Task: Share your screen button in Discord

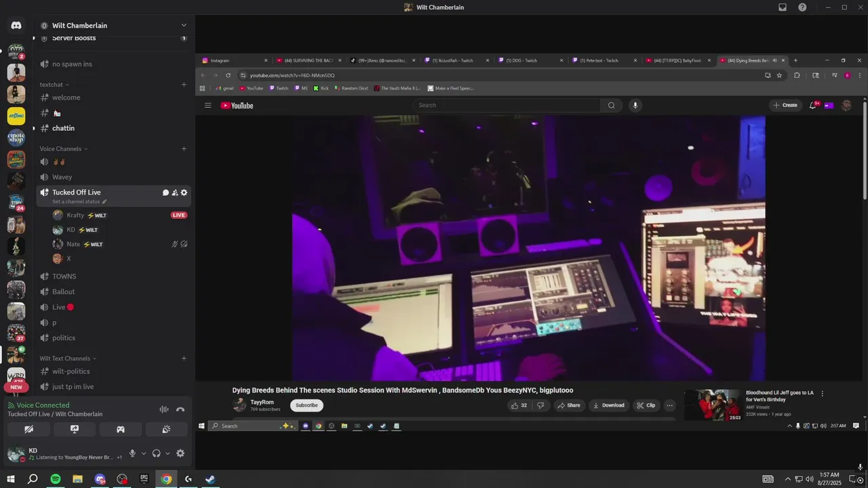Action: [x=75, y=429]
